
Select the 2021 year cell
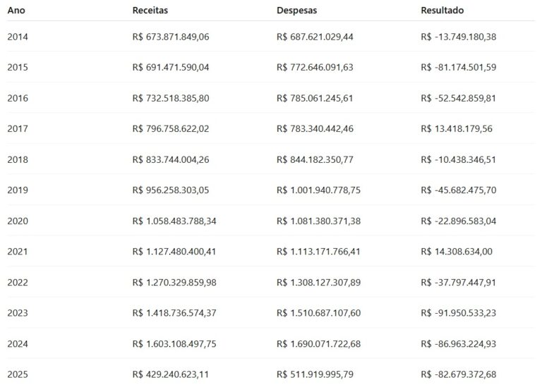[18, 252]
